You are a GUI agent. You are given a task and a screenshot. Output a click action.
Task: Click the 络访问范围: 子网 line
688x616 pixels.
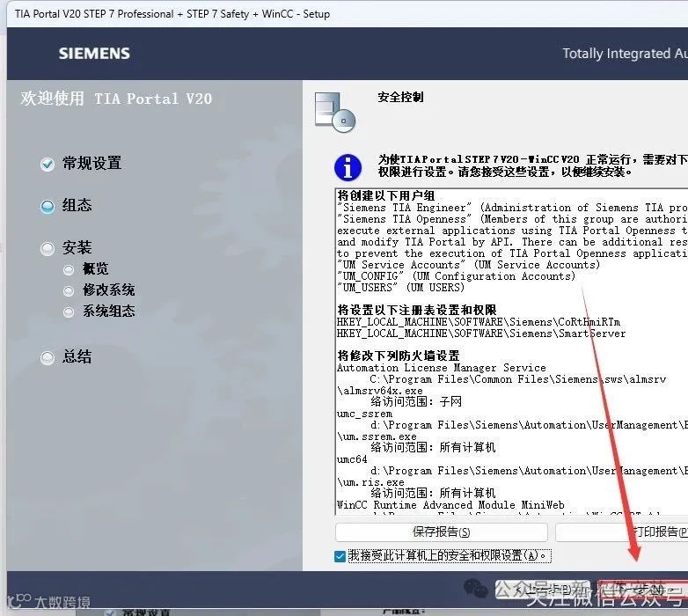coord(416,401)
